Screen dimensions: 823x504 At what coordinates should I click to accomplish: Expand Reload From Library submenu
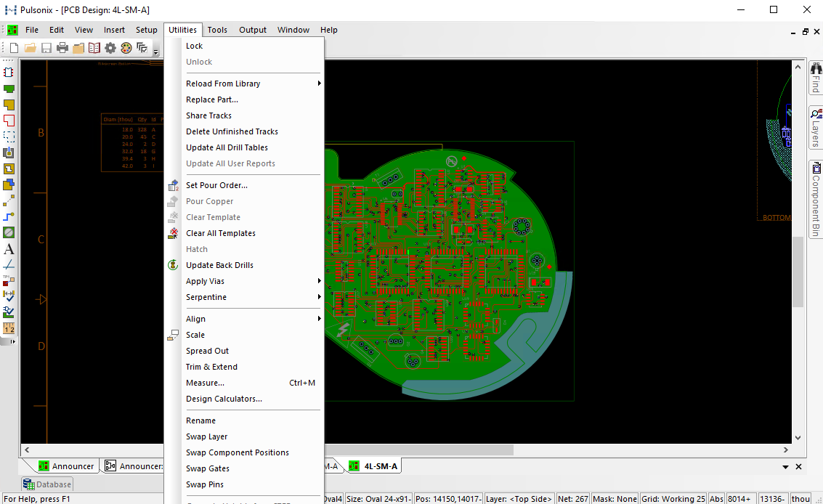pos(244,84)
